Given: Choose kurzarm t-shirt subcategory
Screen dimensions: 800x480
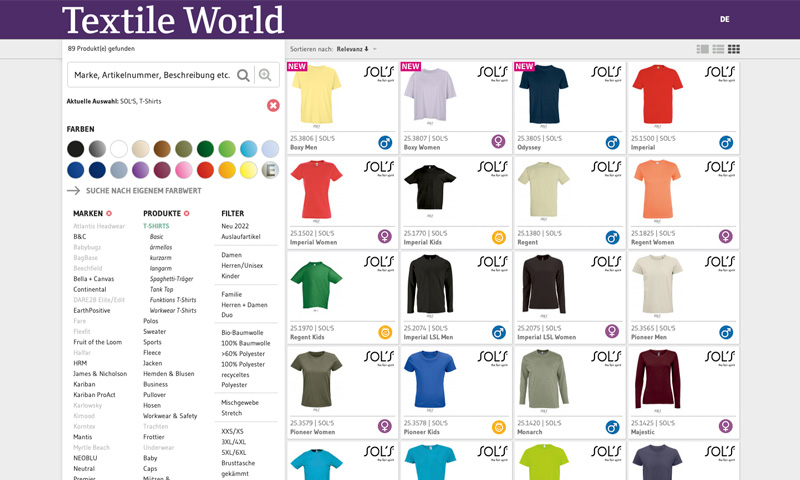Looking at the screenshot, I should coord(161,258).
